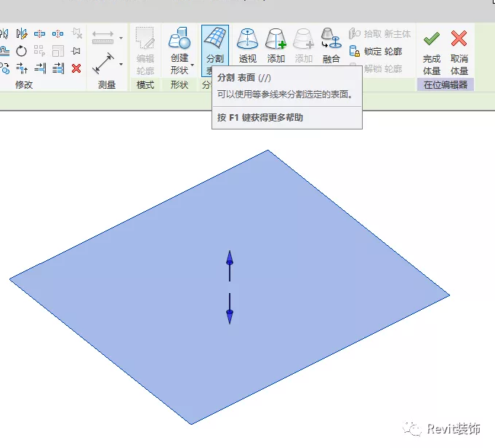The image size is (495, 448).
Task: Click the greyed-out Unpin icon
Action: [x=77, y=33]
